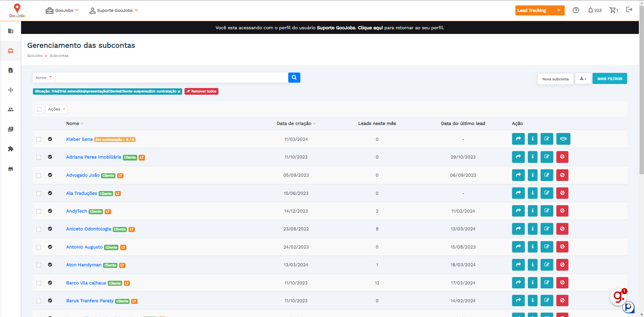Click Remover todos filters button

tap(201, 91)
